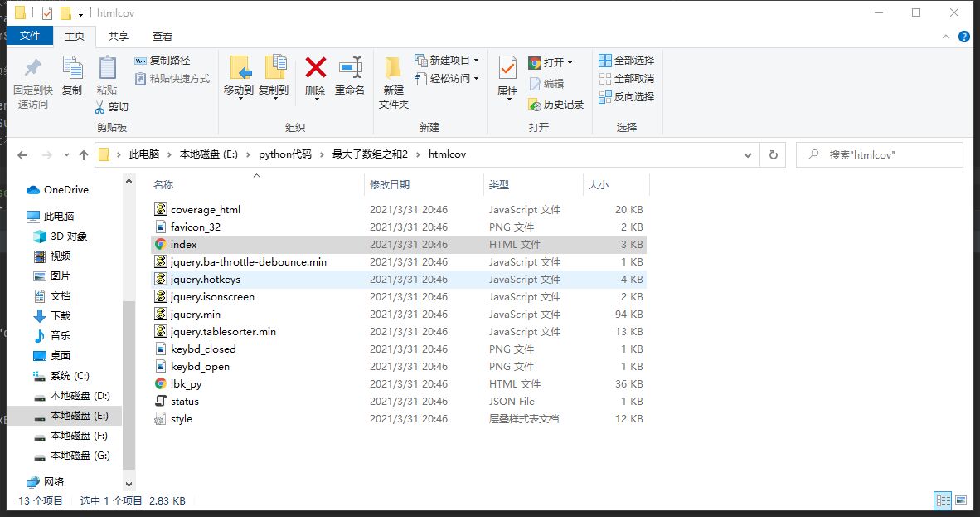Click the Copy icon in ribbon
The width and height of the screenshot is (980, 517).
tap(72, 67)
